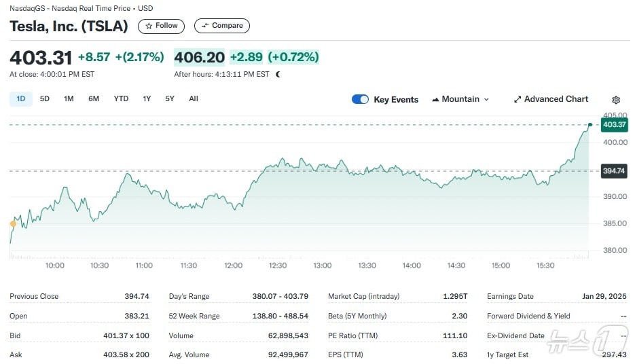Toggle the Key Events switch
The image size is (635, 364).
point(360,99)
